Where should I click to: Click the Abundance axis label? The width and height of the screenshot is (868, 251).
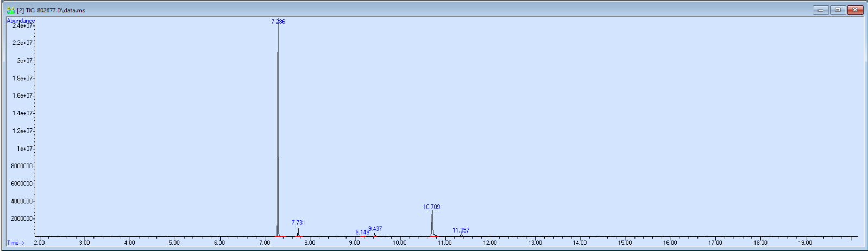pos(21,21)
